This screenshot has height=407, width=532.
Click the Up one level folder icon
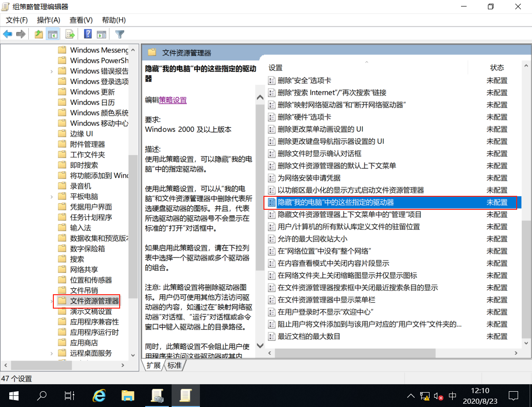[x=38, y=34]
